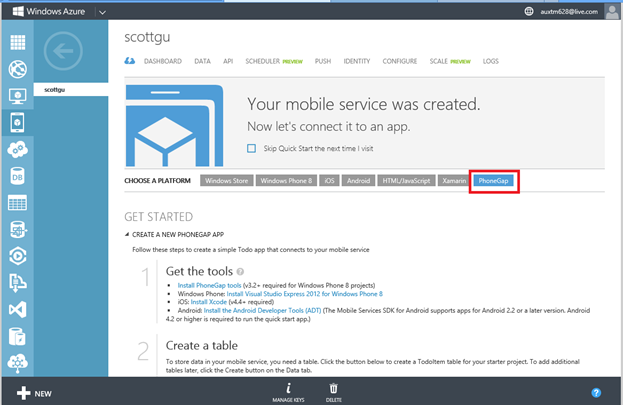Click the Delete trash icon
Viewport: 623px width, 405px height.
[x=333, y=387]
